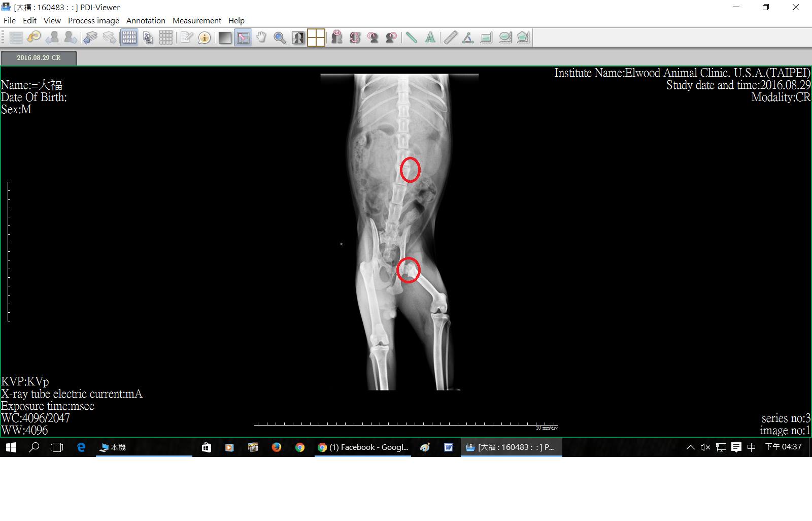Open the Measurement menu
The height and width of the screenshot is (521, 812).
click(x=196, y=21)
